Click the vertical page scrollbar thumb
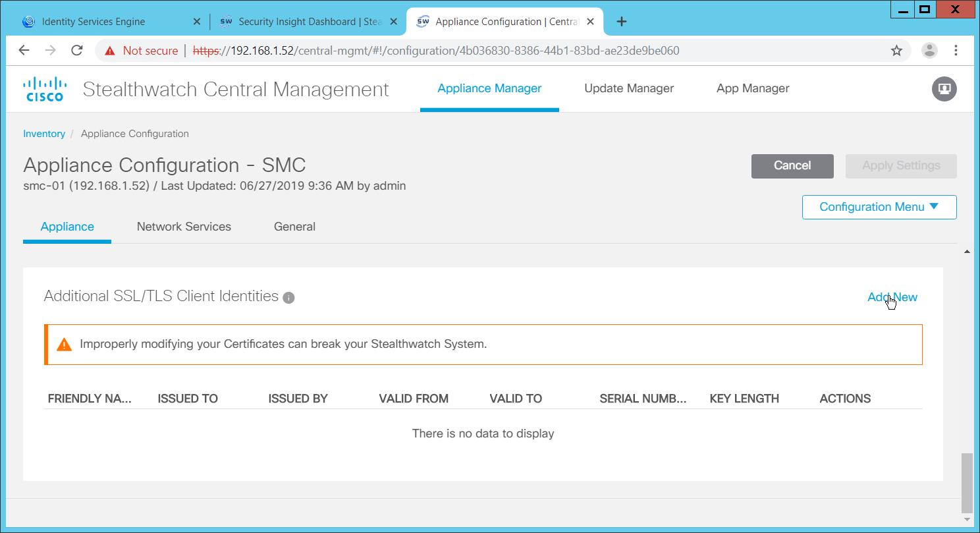Image resolution: width=980 pixels, height=533 pixels. [x=966, y=482]
